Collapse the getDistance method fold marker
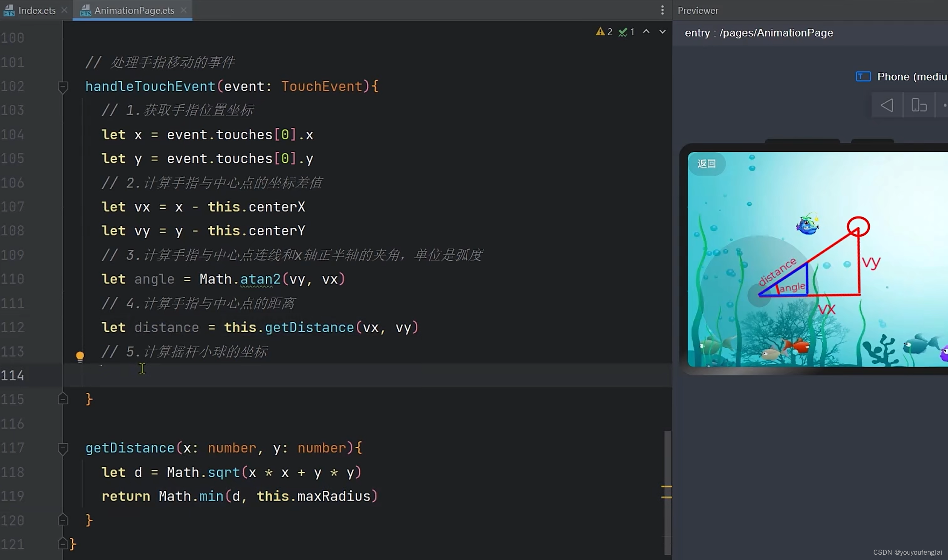The height and width of the screenshot is (560, 948). click(63, 448)
